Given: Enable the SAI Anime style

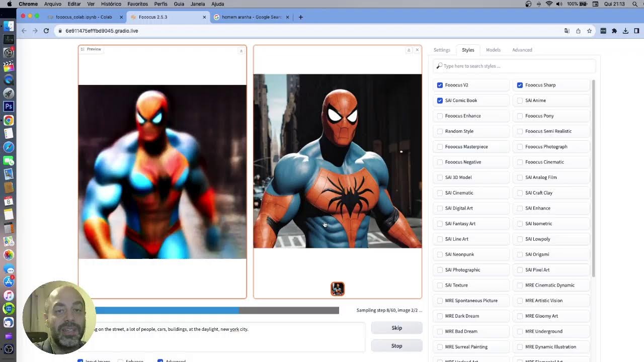Looking at the screenshot, I should [520, 101].
